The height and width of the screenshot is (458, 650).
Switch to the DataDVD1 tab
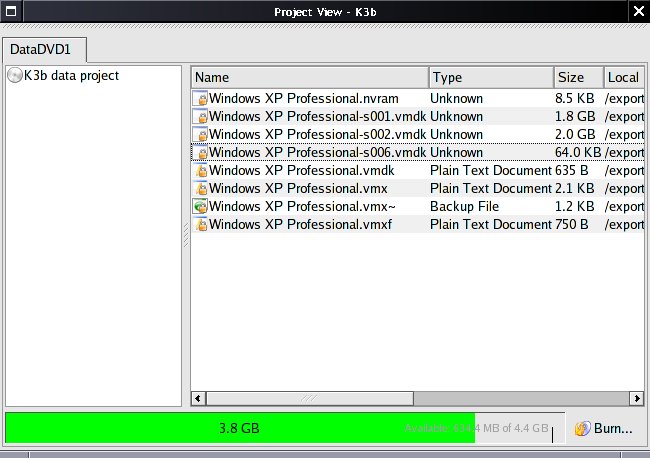point(44,49)
